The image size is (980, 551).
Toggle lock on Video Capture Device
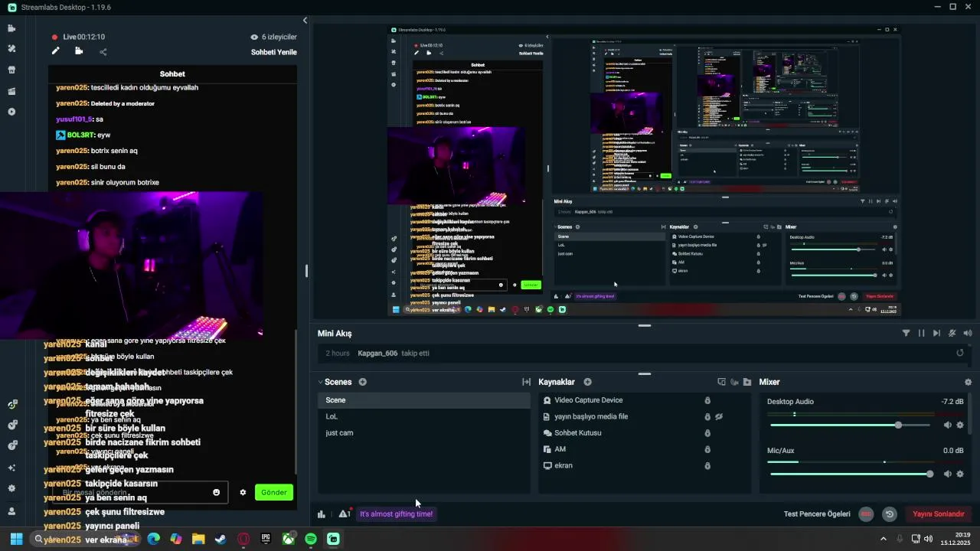pos(707,400)
